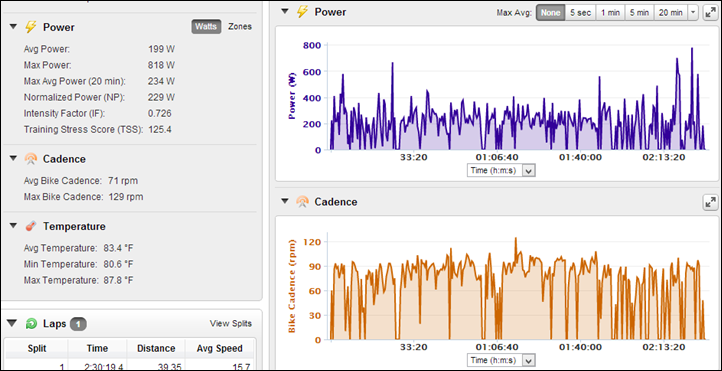Click the Cadence sensor icon in left panel

[30, 159]
